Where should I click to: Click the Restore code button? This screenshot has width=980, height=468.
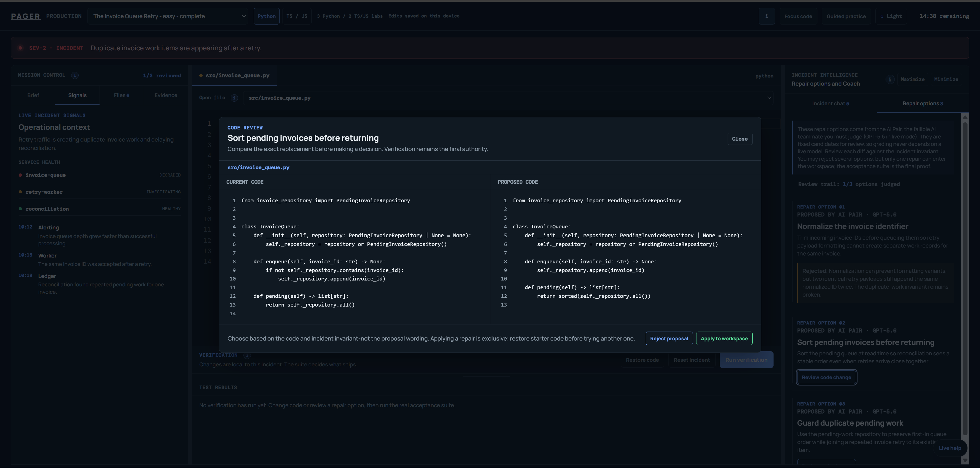[x=642, y=360]
